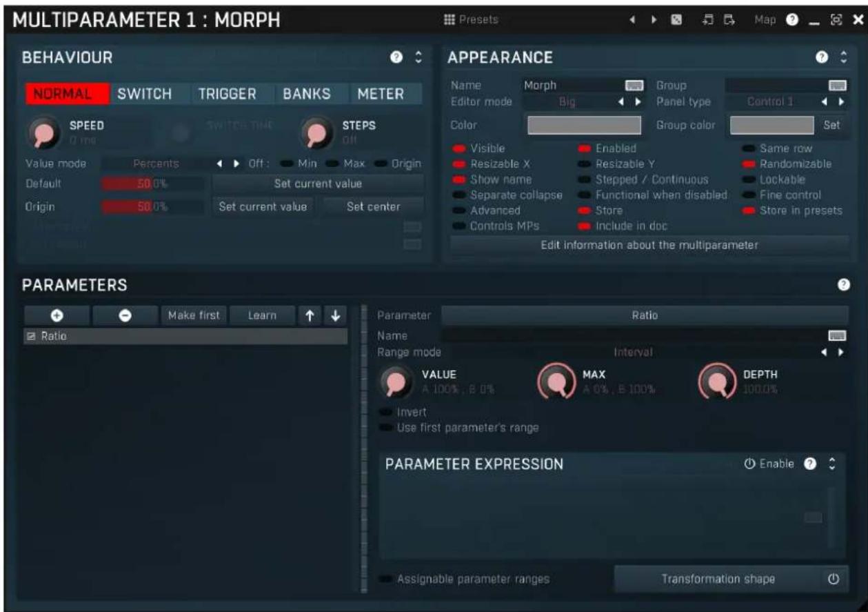
Task: Select next Panel type with right arrow
Action: pyautogui.click(x=841, y=101)
